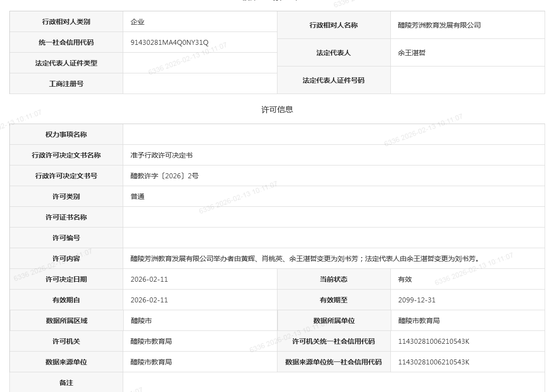Screen dimensions: 552x392
Task: Click the expiry date 2099-12-31
Action: tap(417, 300)
